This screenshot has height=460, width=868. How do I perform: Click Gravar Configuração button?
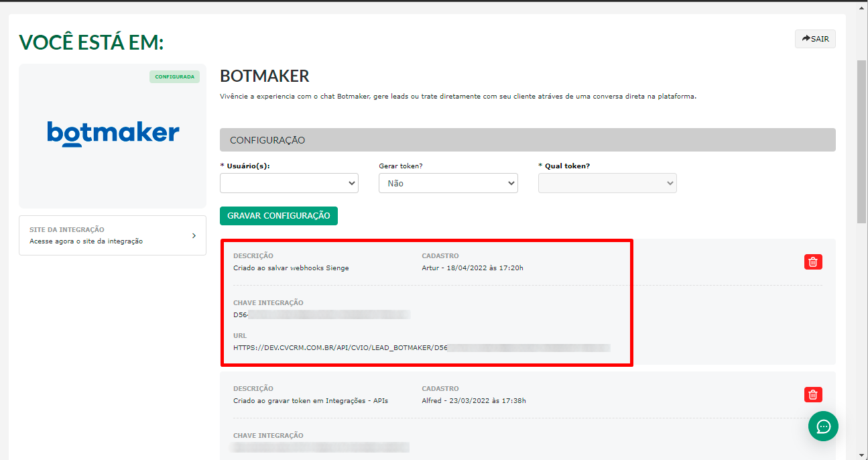pos(279,215)
